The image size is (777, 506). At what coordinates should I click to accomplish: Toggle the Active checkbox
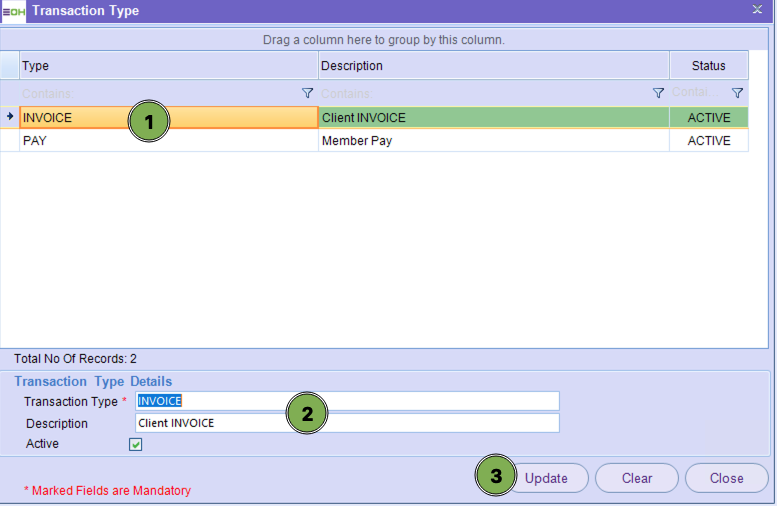click(136, 444)
